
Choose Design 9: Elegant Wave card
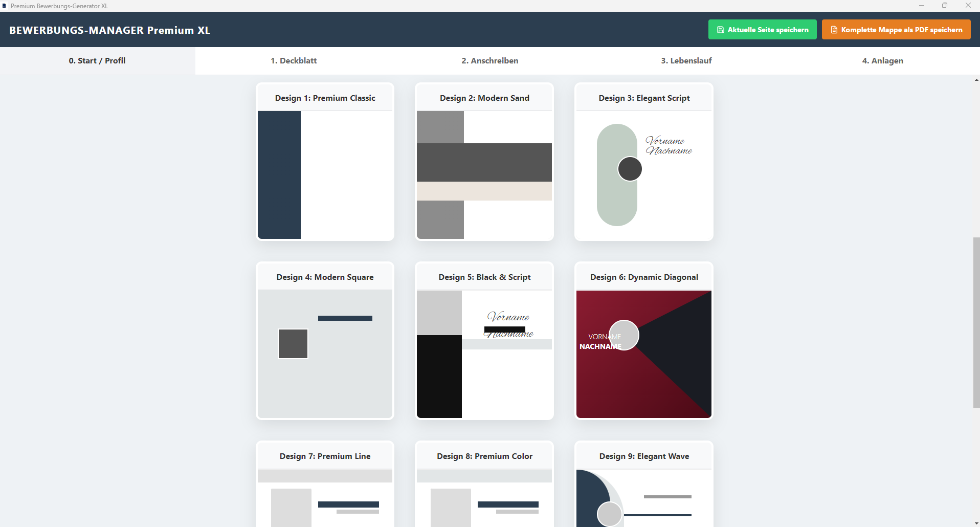point(644,484)
